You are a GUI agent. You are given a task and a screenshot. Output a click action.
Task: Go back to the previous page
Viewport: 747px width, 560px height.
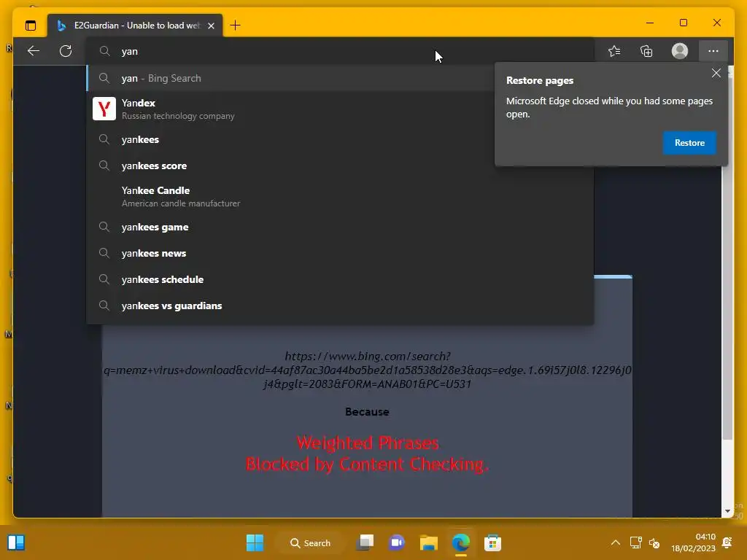pyautogui.click(x=34, y=51)
